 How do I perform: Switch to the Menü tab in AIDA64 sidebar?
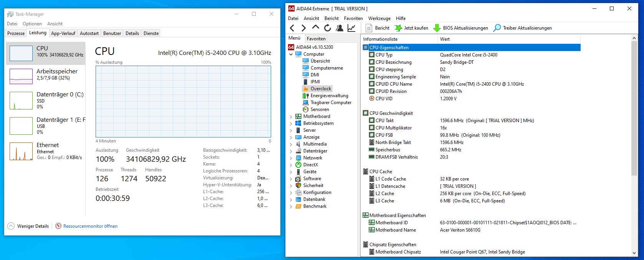pyautogui.click(x=294, y=38)
